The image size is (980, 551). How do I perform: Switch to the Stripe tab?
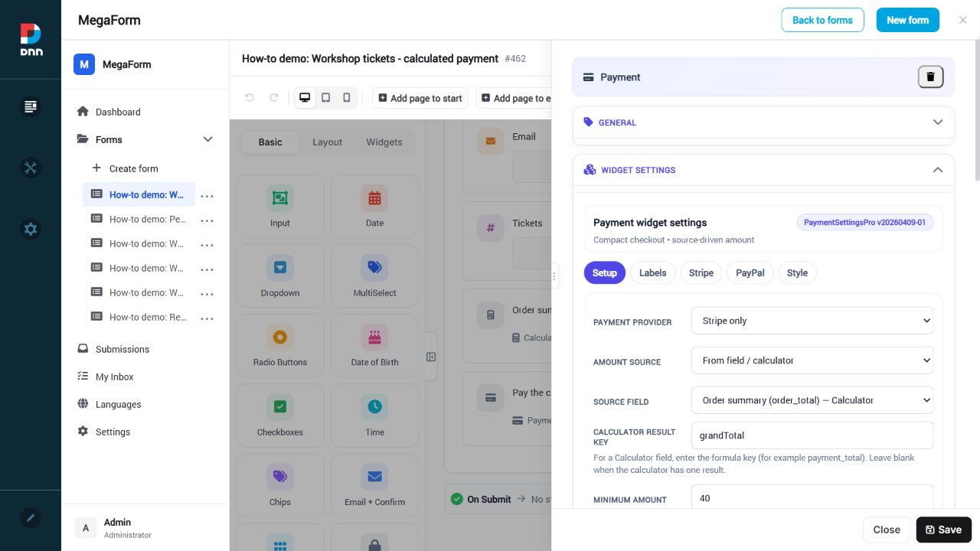tap(701, 273)
